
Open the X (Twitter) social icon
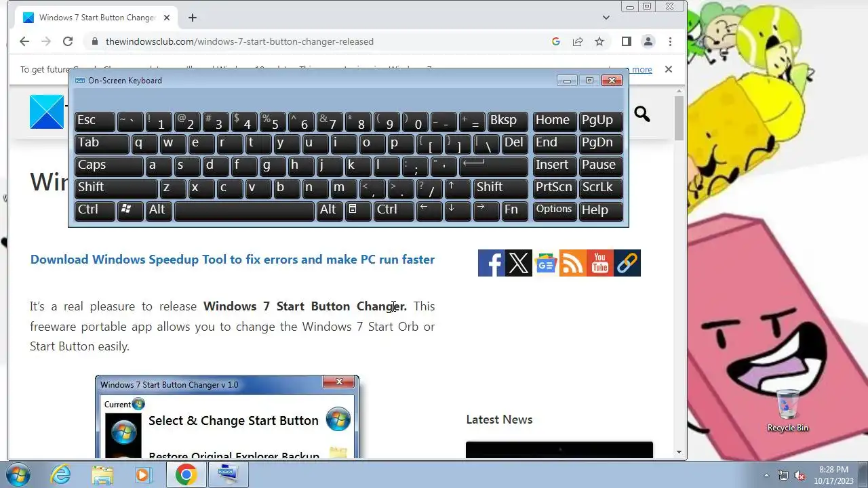(x=519, y=263)
